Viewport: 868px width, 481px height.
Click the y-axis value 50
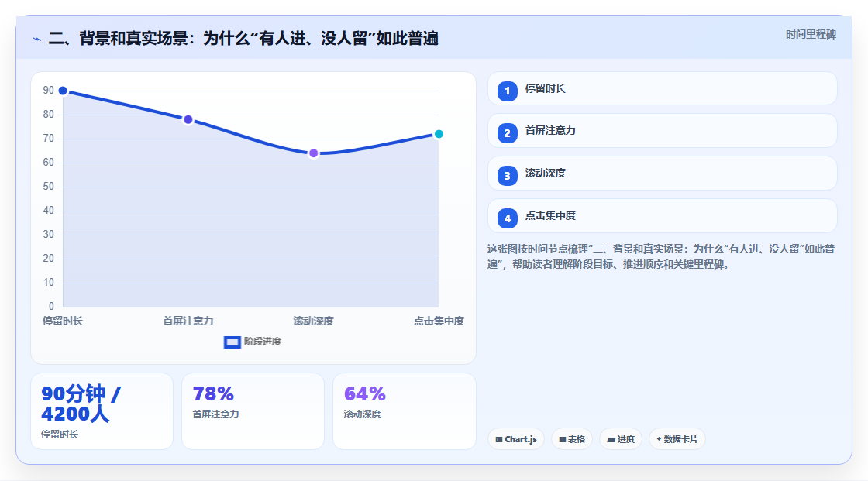49,187
